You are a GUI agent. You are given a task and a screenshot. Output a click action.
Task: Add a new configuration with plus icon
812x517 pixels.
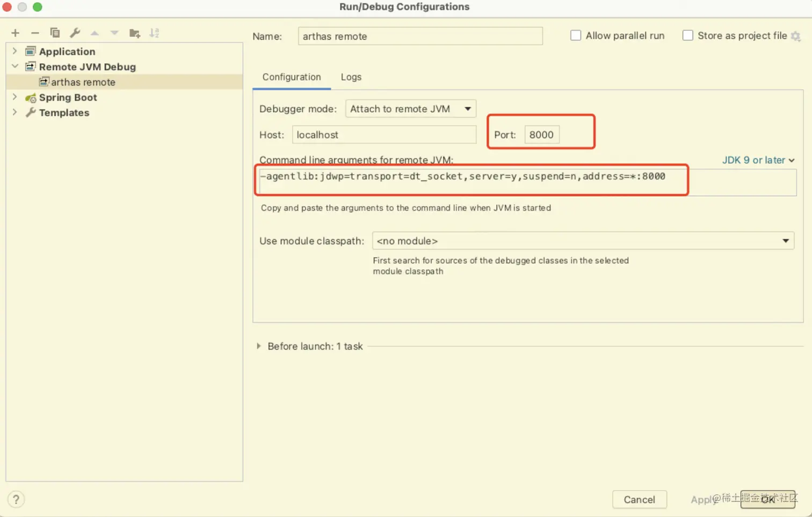coord(15,33)
